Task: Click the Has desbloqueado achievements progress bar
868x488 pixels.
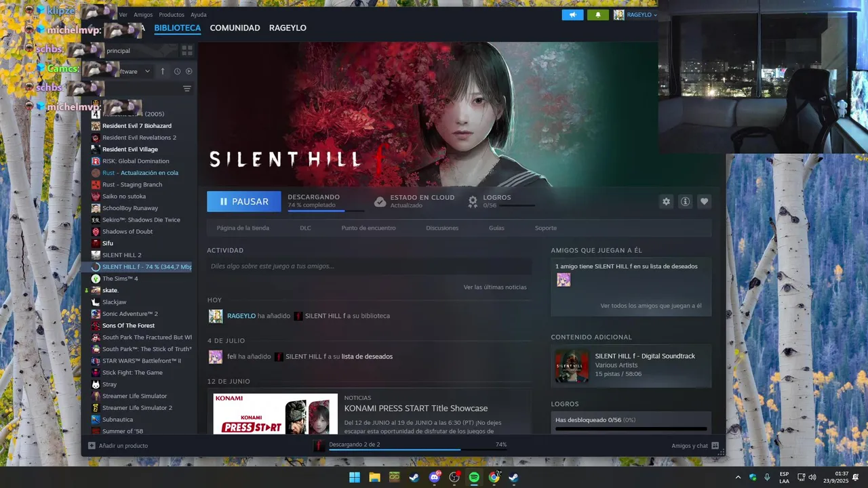Action: point(631,428)
